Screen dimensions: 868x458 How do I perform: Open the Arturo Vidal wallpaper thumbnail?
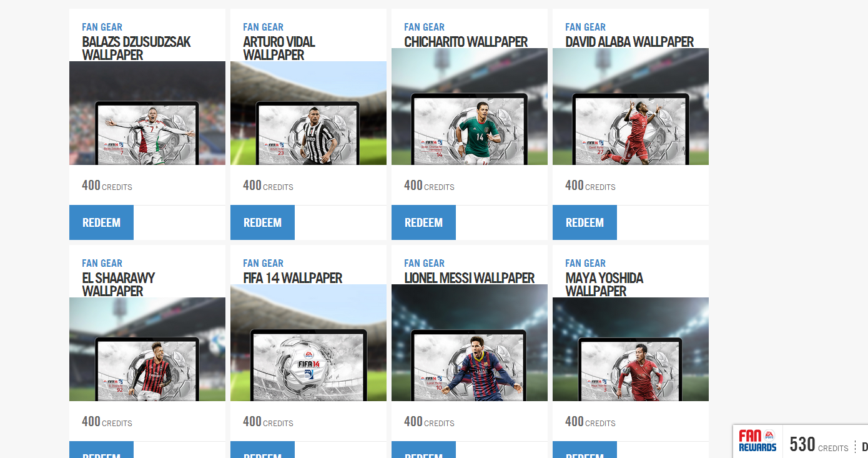click(x=308, y=113)
